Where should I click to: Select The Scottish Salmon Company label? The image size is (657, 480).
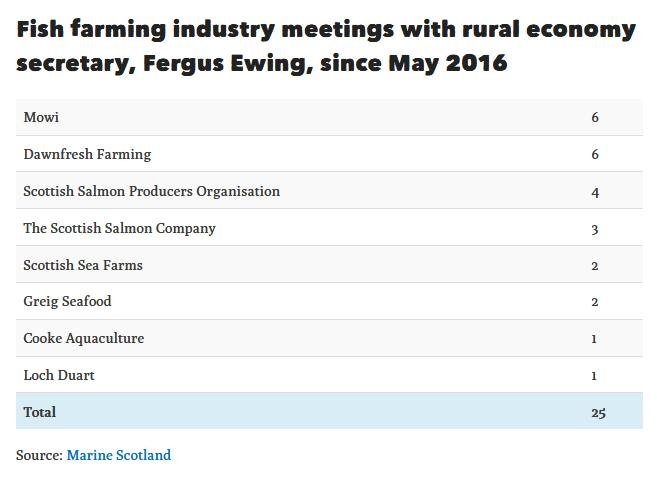point(119,228)
